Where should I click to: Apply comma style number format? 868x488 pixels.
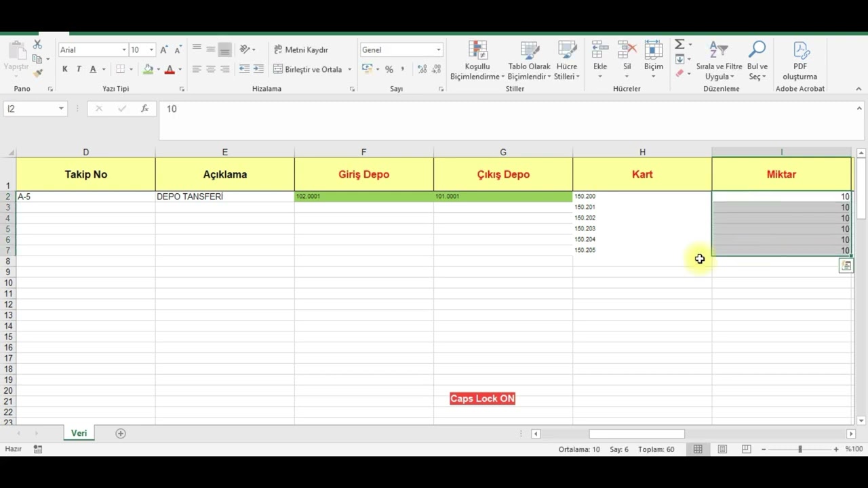(x=403, y=69)
